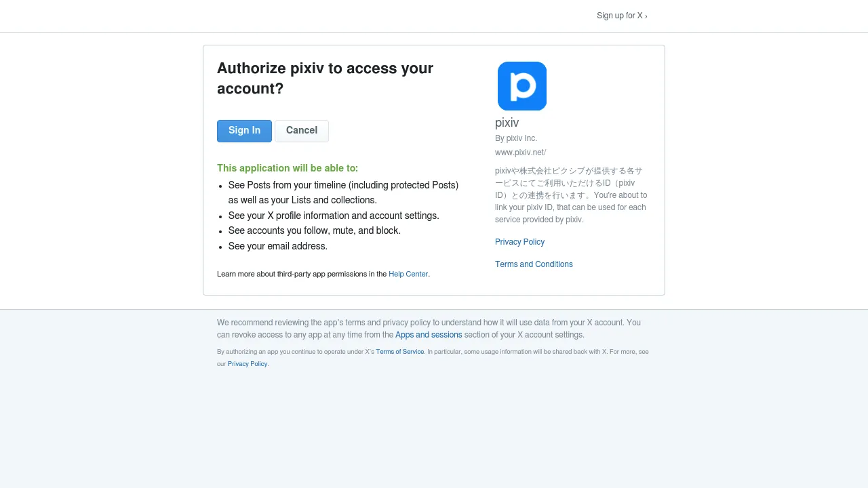Screen dimensions: 868x488
Task: Click the follow, mute, and block permission
Action: 315,230
